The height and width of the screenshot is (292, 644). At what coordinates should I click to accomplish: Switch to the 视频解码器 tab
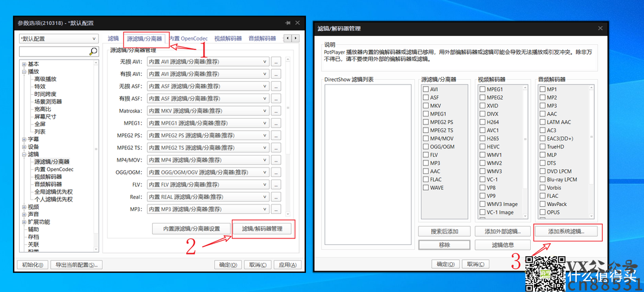pyautogui.click(x=229, y=39)
